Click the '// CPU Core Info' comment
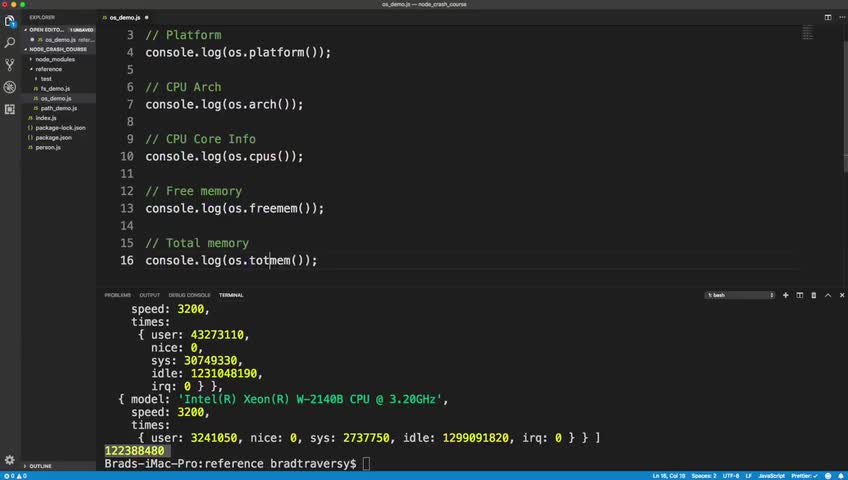Viewport: 848px width, 480px height. (x=200, y=139)
